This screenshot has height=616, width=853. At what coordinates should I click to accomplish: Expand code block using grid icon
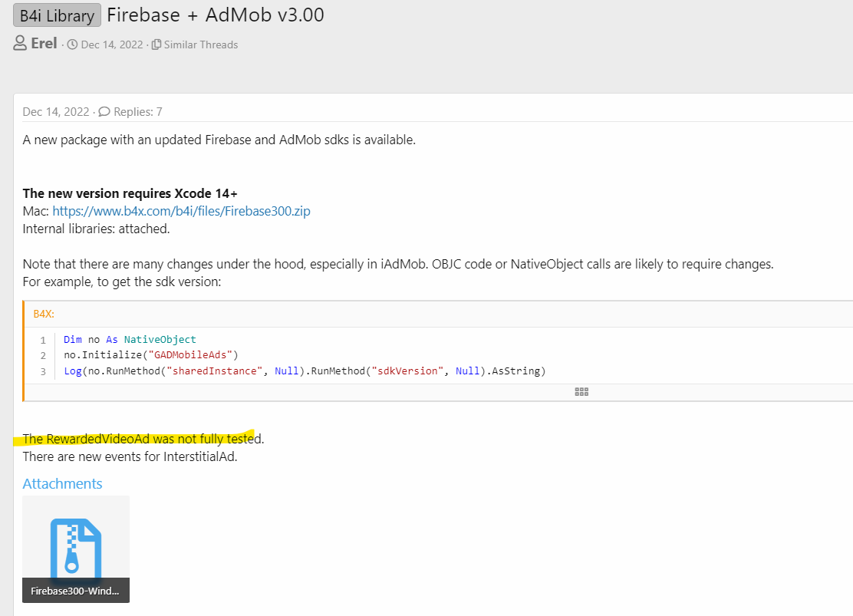coord(581,391)
